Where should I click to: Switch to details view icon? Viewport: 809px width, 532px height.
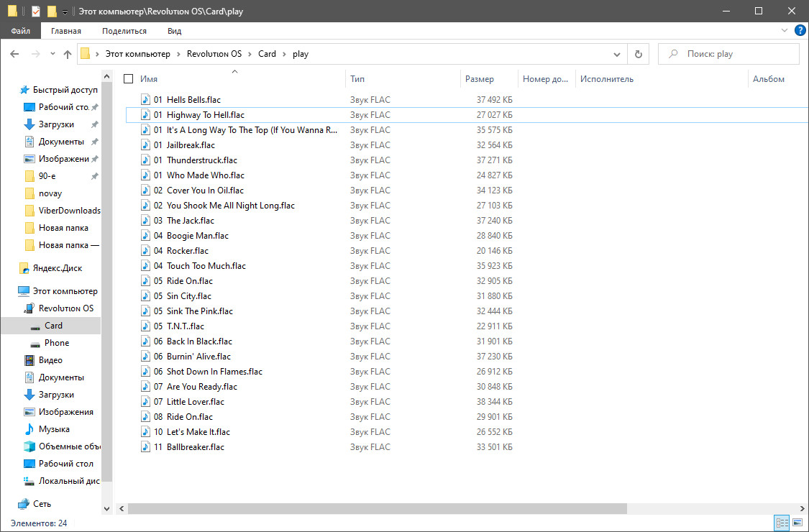tap(782, 523)
